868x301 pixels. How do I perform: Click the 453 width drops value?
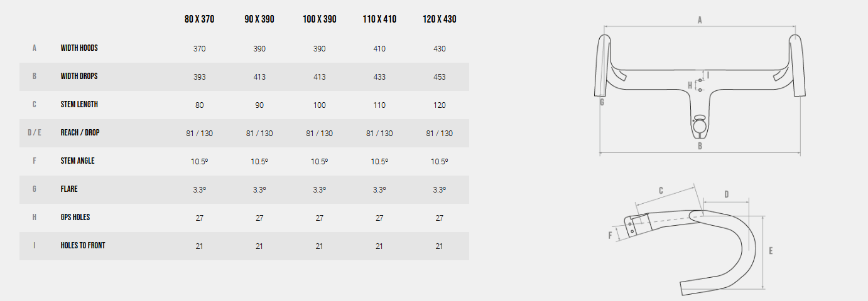pos(440,77)
